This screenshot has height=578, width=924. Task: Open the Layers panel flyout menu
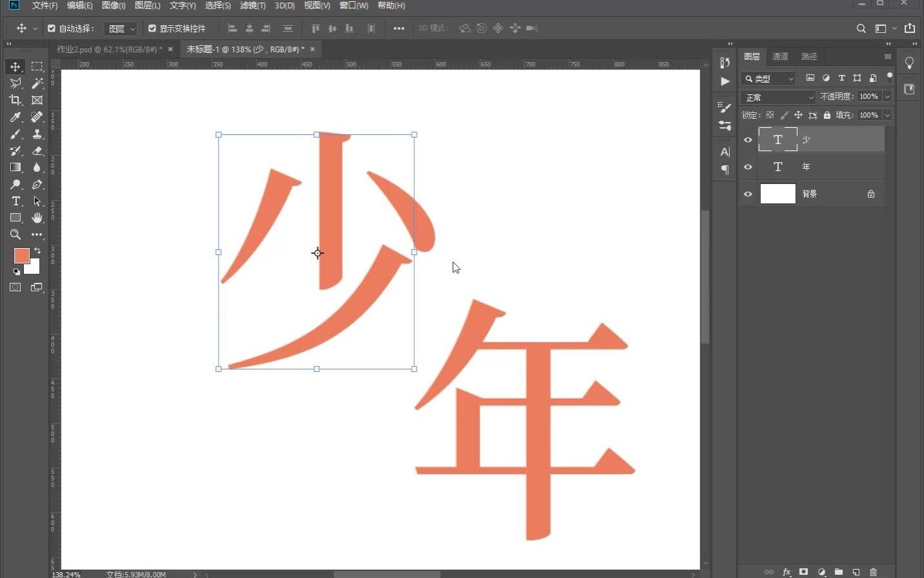888,57
